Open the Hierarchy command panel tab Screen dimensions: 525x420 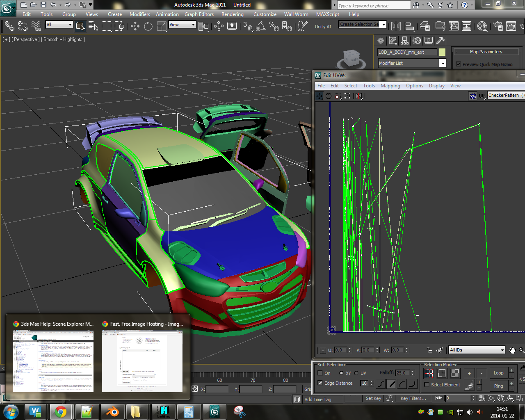pos(405,41)
